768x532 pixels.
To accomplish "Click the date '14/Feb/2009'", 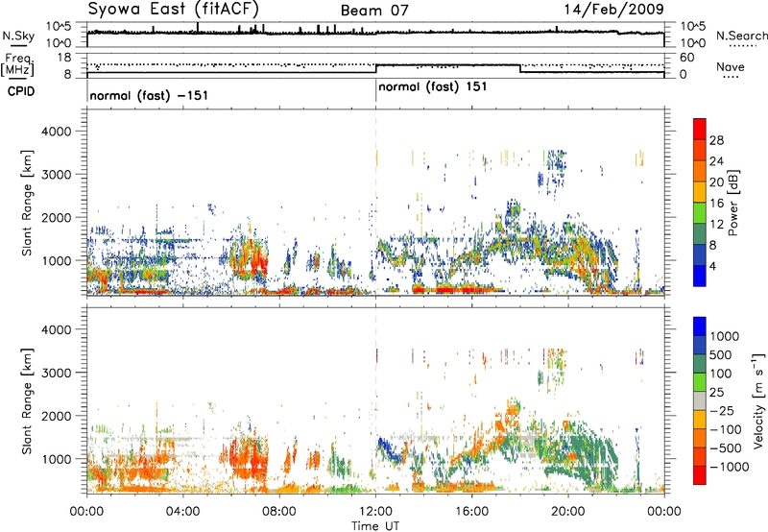I will tap(614, 9).
